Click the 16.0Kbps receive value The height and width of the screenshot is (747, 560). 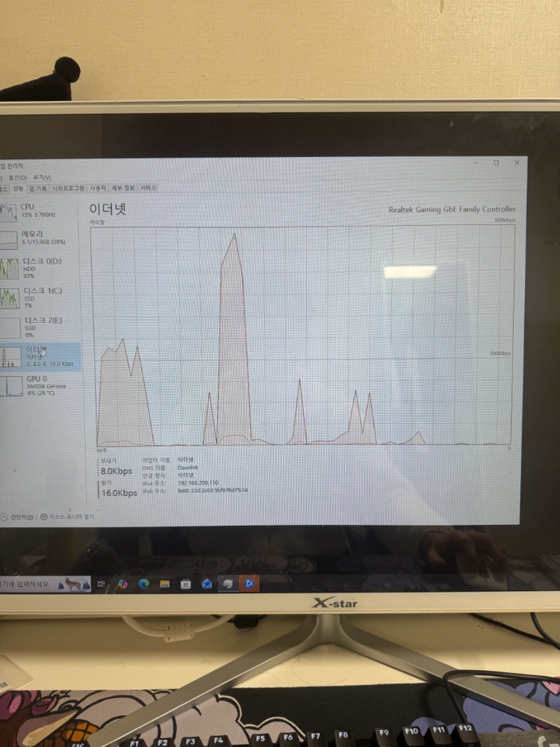(x=119, y=493)
